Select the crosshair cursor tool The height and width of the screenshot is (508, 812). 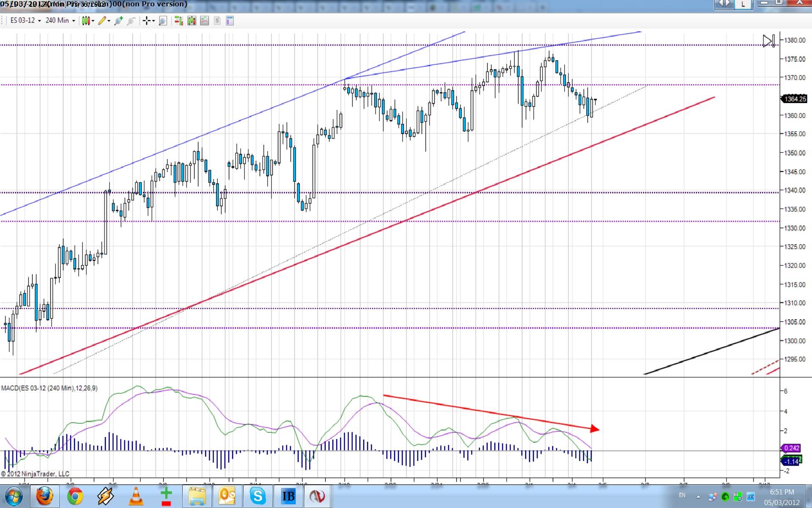(147, 21)
